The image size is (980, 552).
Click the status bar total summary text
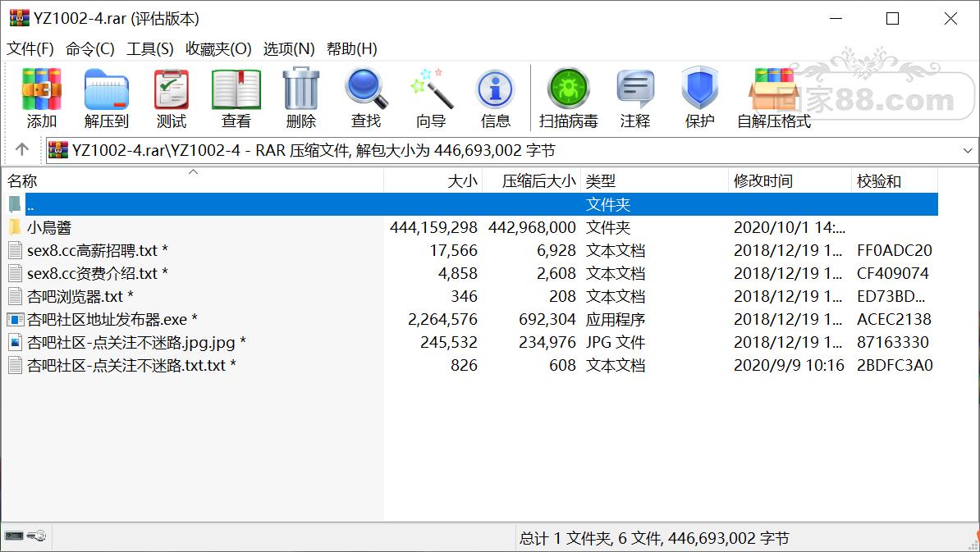pos(654,538)
